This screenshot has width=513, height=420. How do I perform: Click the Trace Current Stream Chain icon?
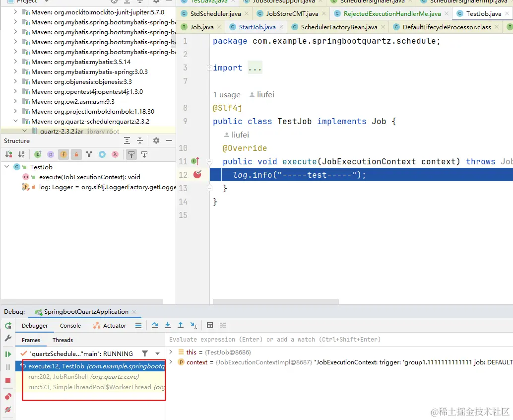click(223, 325)
